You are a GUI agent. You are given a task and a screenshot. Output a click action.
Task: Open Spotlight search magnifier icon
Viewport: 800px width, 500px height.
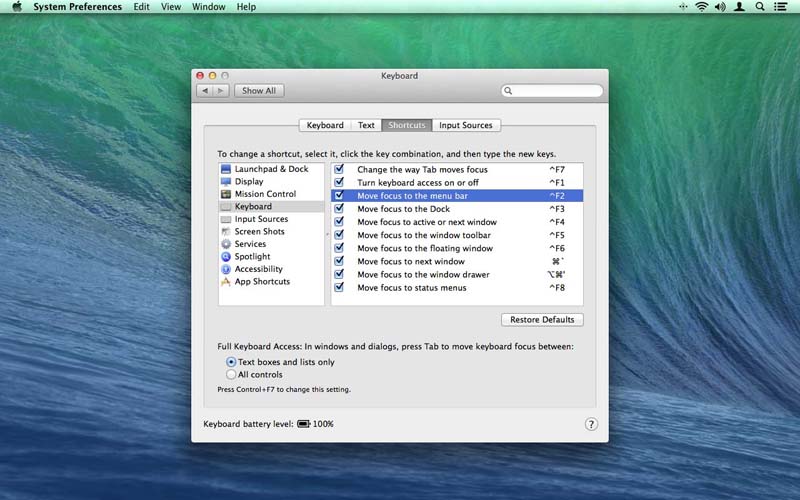tap(760, 7)
